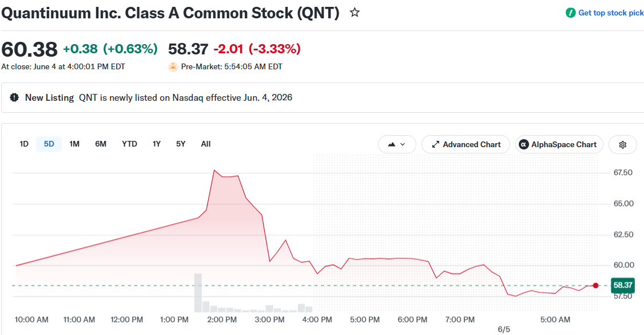
Task: Click the 3:00 PM x-axis label
Action: point(270,320)
